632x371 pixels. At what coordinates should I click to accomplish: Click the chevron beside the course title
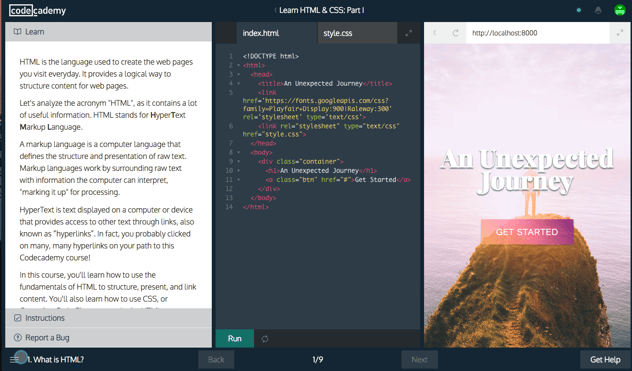275,10
